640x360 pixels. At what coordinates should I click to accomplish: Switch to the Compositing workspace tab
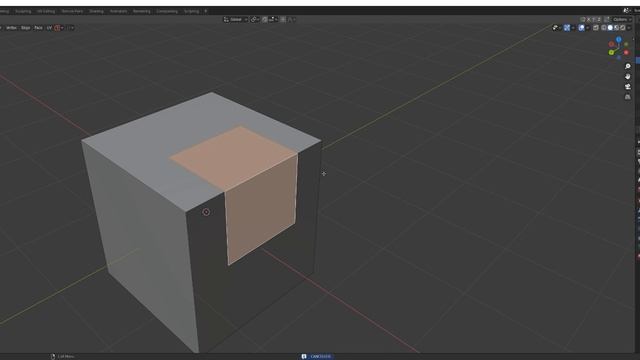(167, 11)
